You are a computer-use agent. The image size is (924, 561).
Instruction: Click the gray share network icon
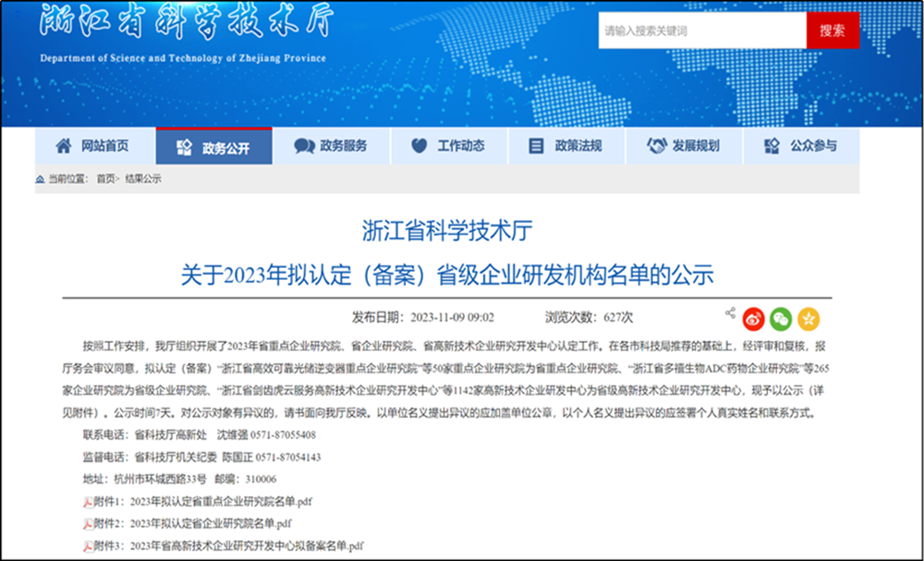click(x=731, y=312)
